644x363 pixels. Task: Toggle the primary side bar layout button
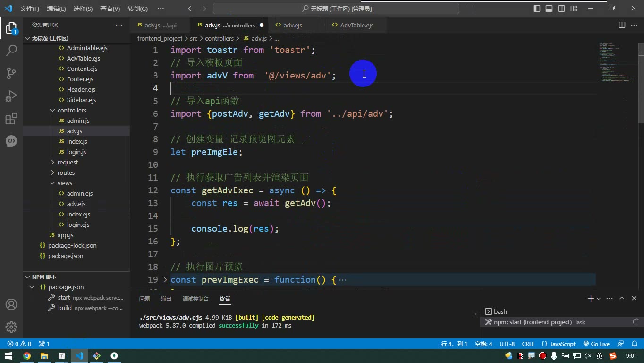537,9
